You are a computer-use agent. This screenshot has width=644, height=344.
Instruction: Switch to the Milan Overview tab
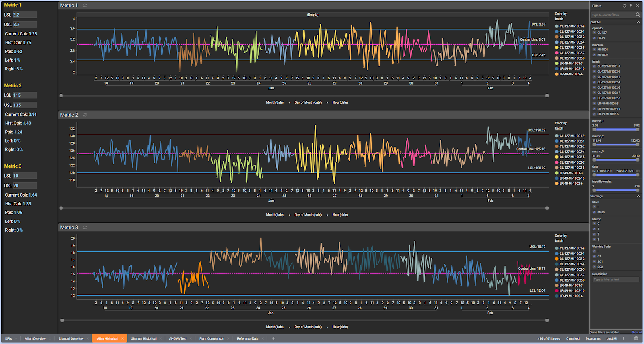tap(35, 339)
